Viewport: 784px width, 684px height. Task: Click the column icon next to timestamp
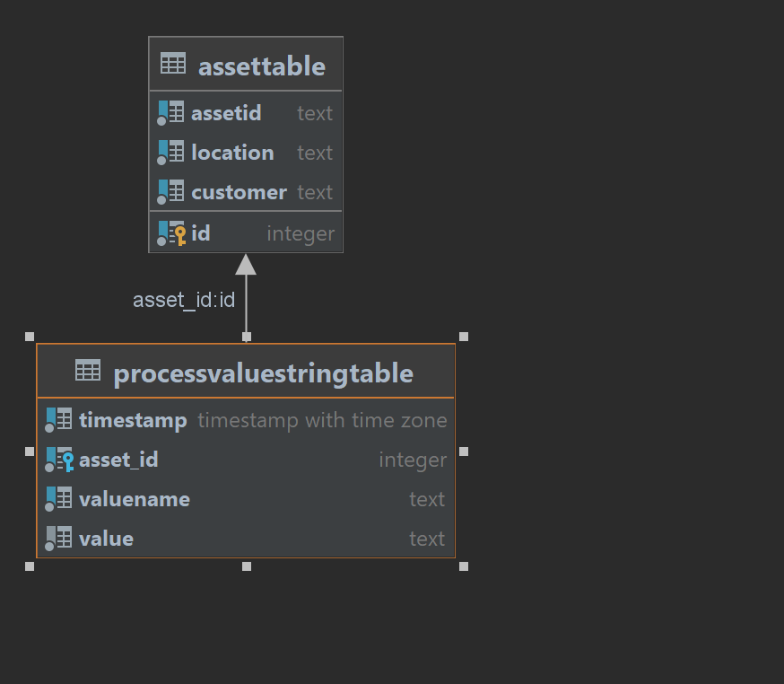59,419
